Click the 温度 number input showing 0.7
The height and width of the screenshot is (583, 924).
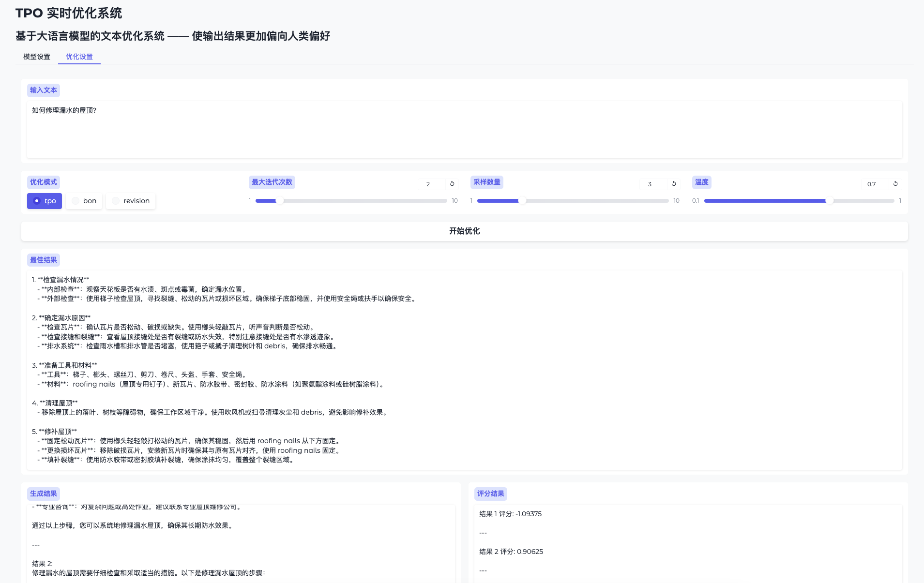[x=871, y=184]
